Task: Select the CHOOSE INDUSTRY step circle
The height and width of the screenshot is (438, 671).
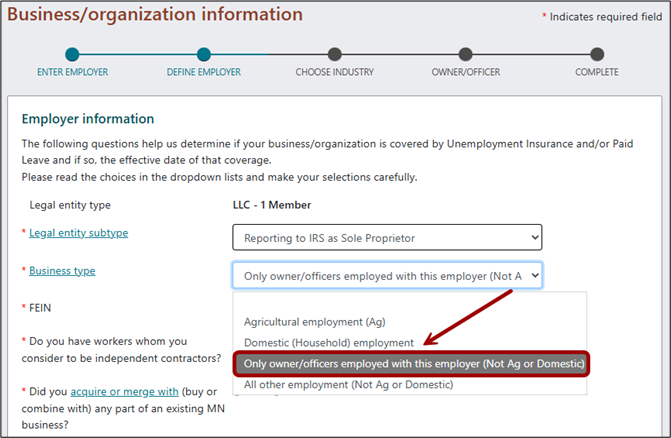Action: (334, 54)
